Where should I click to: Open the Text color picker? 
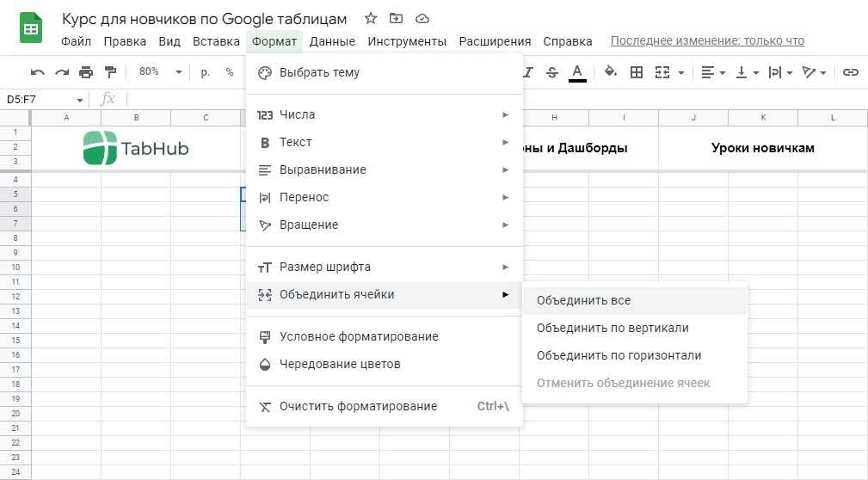click(577, 72)
